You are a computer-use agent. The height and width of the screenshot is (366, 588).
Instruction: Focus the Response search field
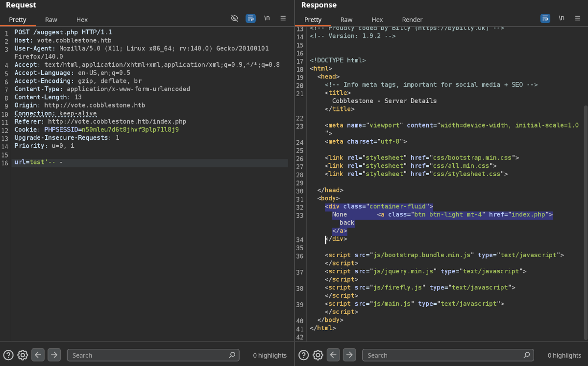coord(448,355)
